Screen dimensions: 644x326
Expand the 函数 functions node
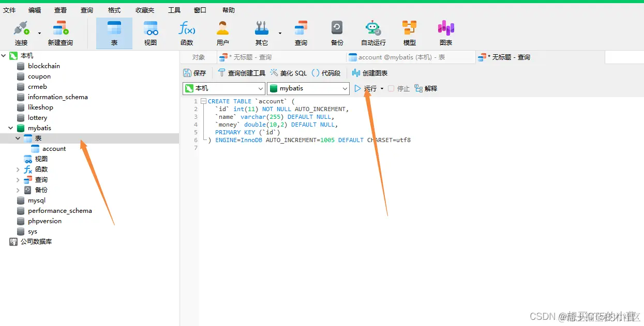pyautogui.click(x=18, y=169)
